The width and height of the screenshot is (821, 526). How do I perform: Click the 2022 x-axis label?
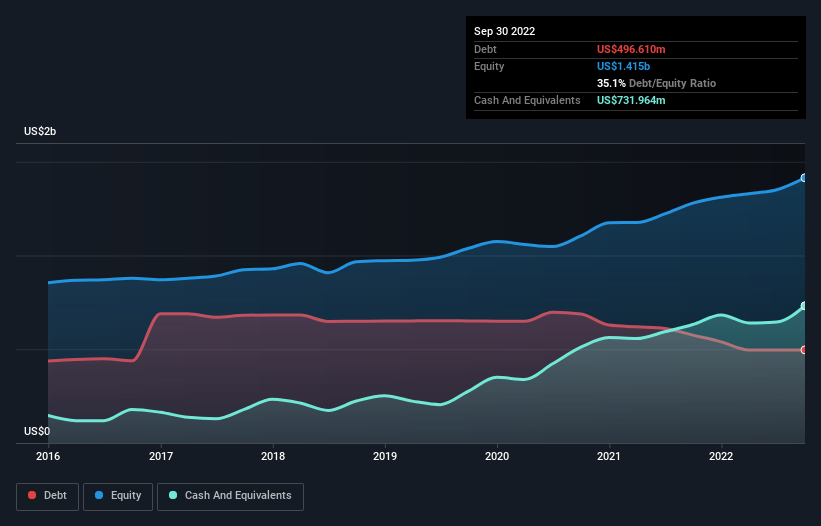click(x=721, y=456)
